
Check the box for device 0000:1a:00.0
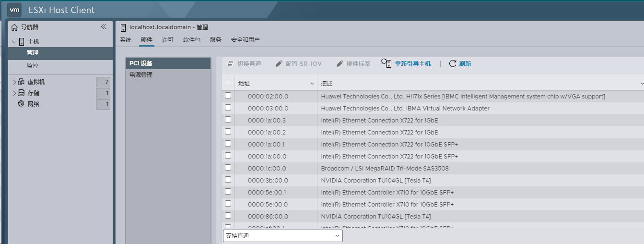(x=228, y=156)
